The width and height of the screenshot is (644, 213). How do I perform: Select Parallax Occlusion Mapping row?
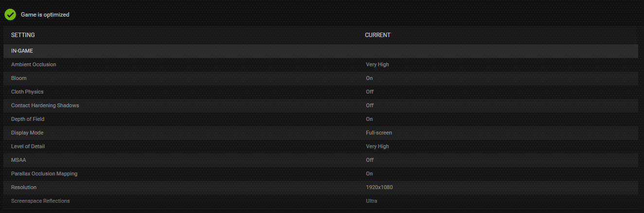tap(44, 174)
